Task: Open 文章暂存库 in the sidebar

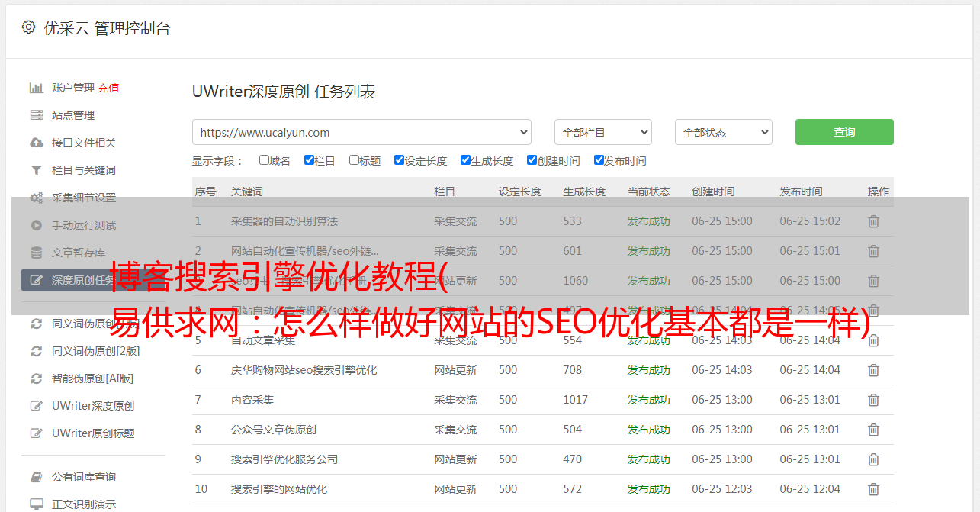Action: tap(79, 253)
